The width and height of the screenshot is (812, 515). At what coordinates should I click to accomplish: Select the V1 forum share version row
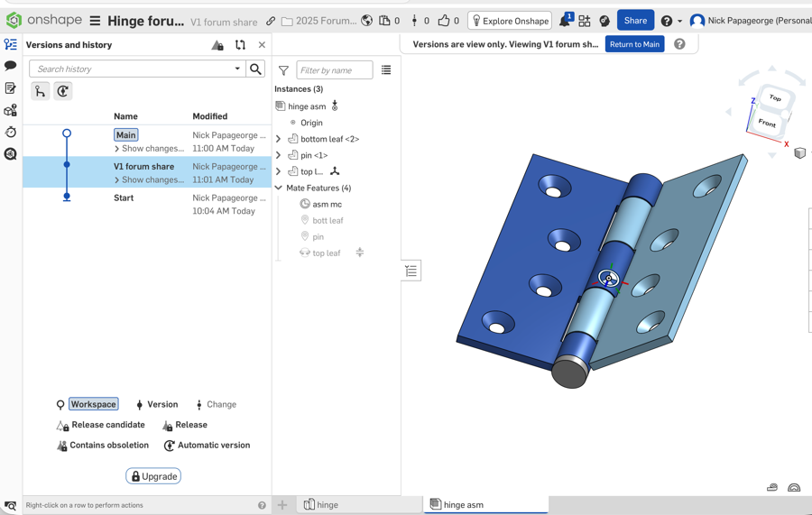click(144, 167)
